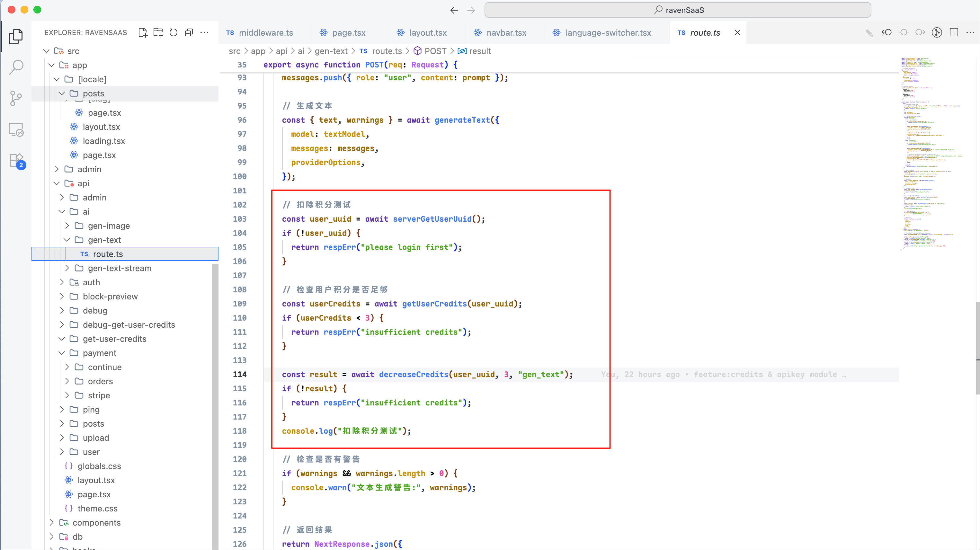The width and height of the screenshot is (980, 550).
Task: Click breadcrumb segment gen-text
Action: [331, 51]
